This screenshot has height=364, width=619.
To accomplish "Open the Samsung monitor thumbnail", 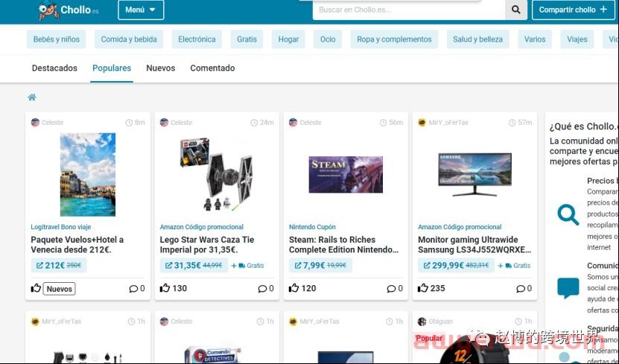I will [x=475, y=174].
